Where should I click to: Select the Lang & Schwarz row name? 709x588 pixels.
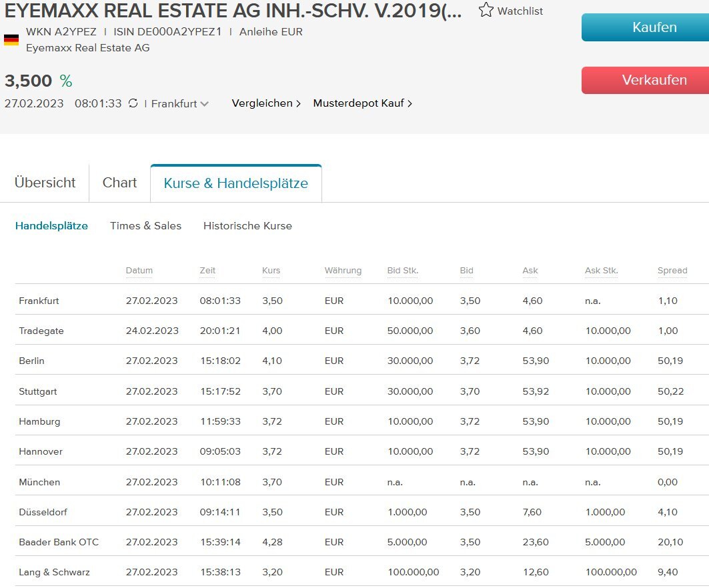(54, 572)
